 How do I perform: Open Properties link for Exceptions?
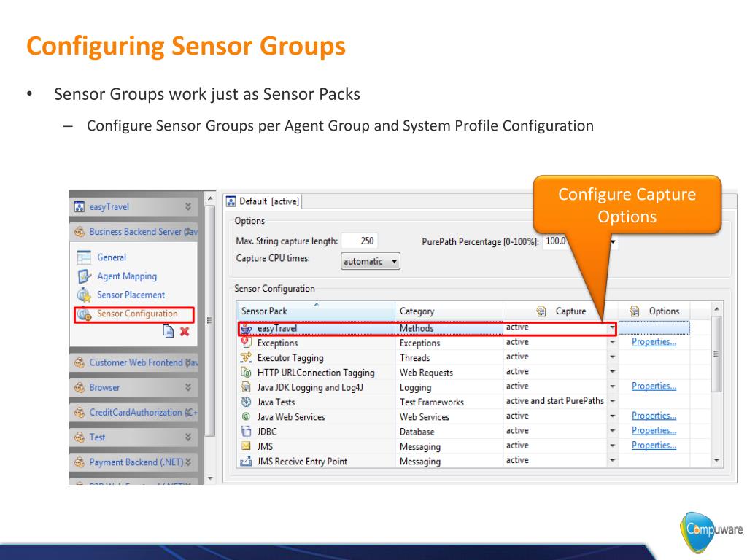[654, 342]
